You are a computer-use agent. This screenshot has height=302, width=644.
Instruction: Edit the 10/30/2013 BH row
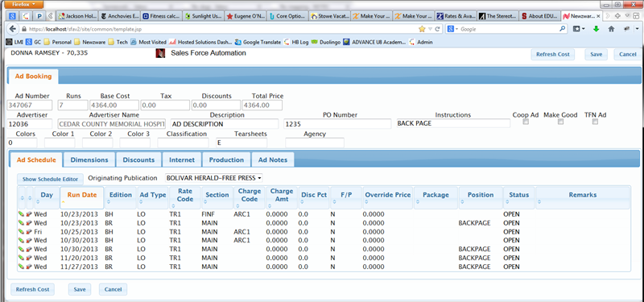point(21,240)
